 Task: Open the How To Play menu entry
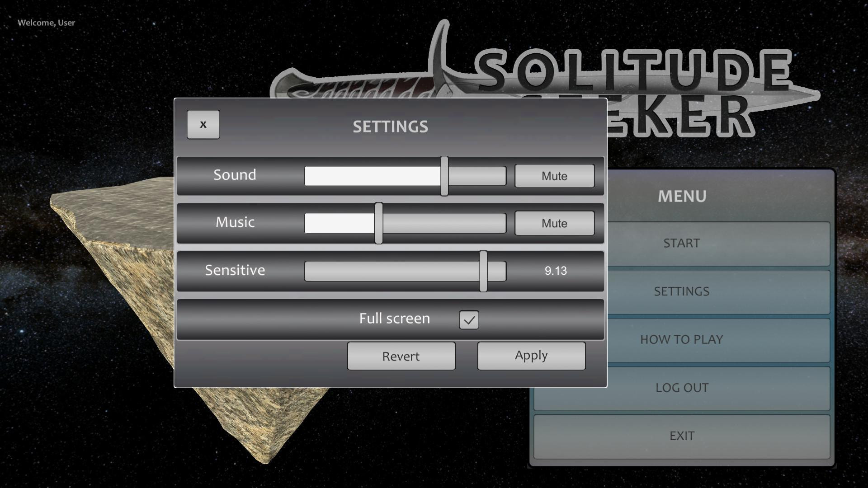click(719, 340)
